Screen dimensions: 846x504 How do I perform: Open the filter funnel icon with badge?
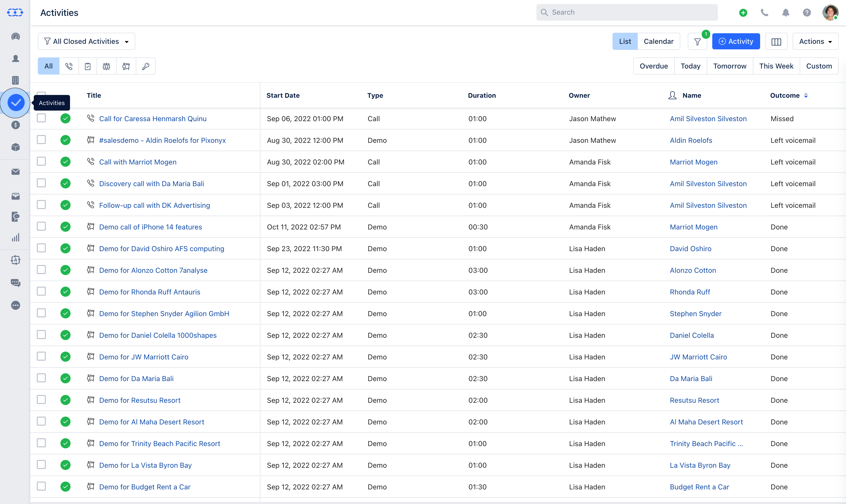[x=698, y=42]
